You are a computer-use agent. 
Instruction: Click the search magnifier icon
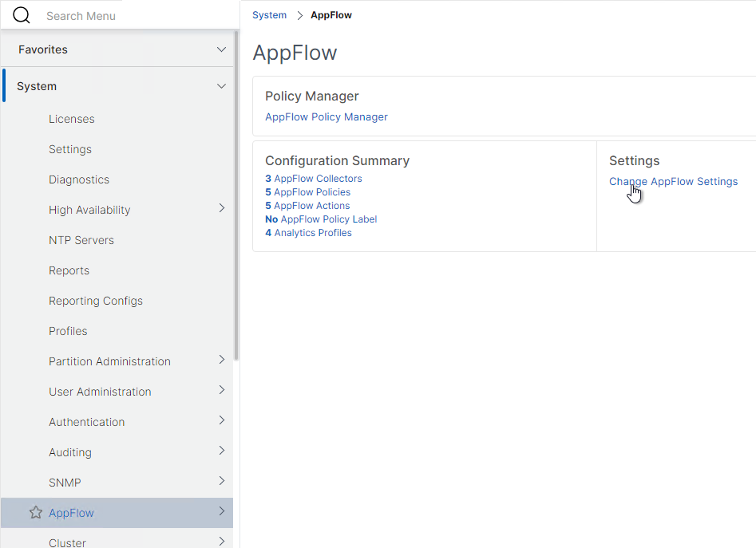pos(22,15)
